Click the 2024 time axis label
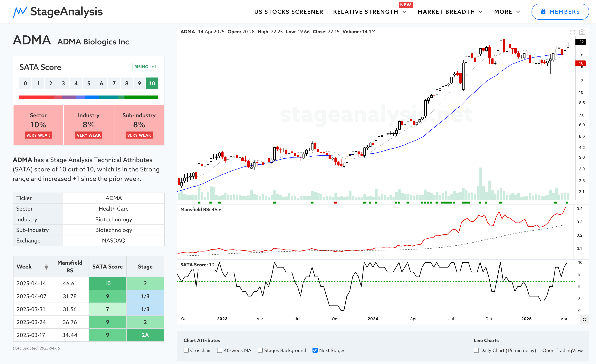The image size is (596, 364). [x=373, y=319]
